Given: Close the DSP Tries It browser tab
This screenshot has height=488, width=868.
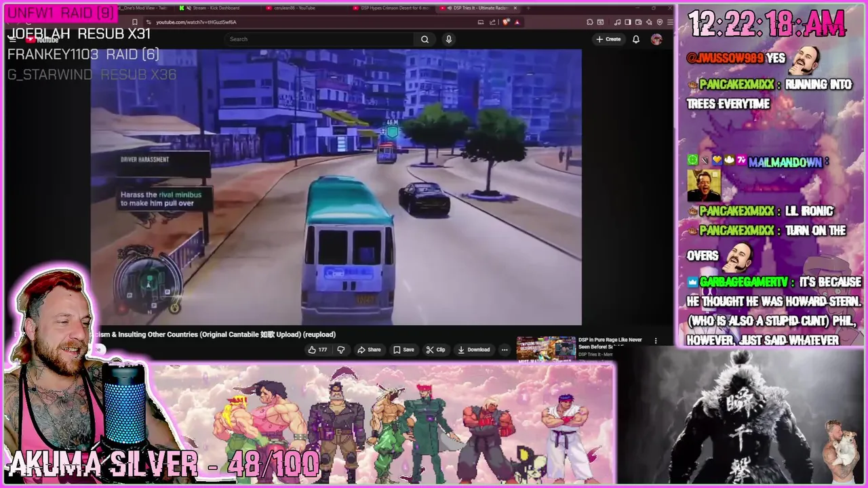Looking at the screenshot, I should (x=515, y=8).
